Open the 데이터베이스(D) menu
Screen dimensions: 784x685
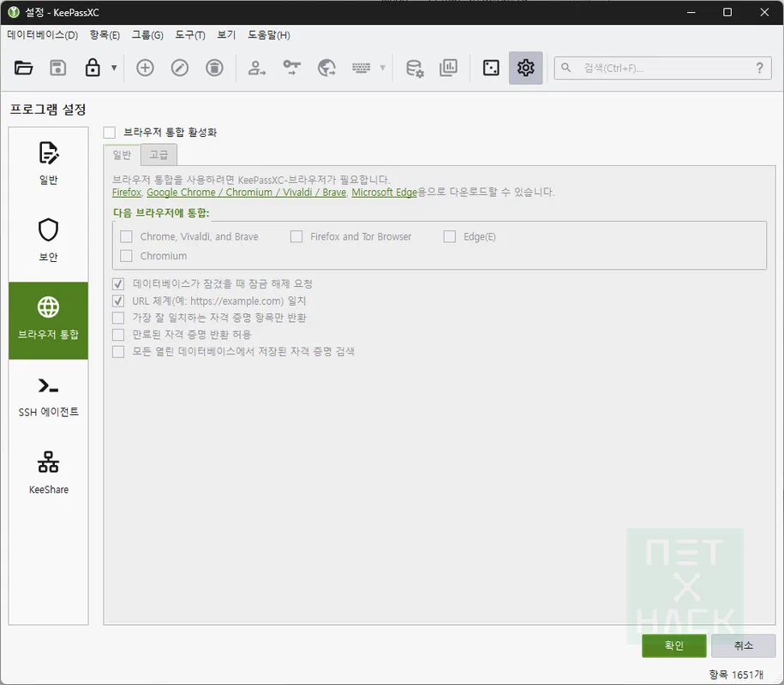pos(43,35)
